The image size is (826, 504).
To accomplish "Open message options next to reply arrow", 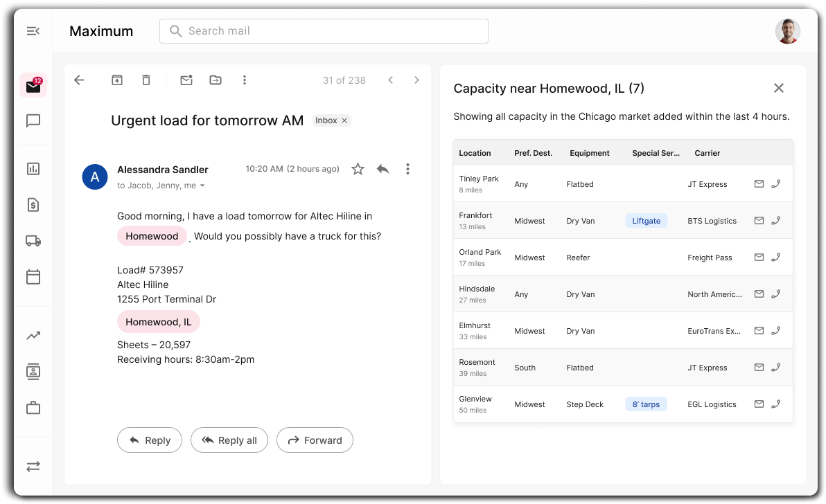I will coord(407,169).
